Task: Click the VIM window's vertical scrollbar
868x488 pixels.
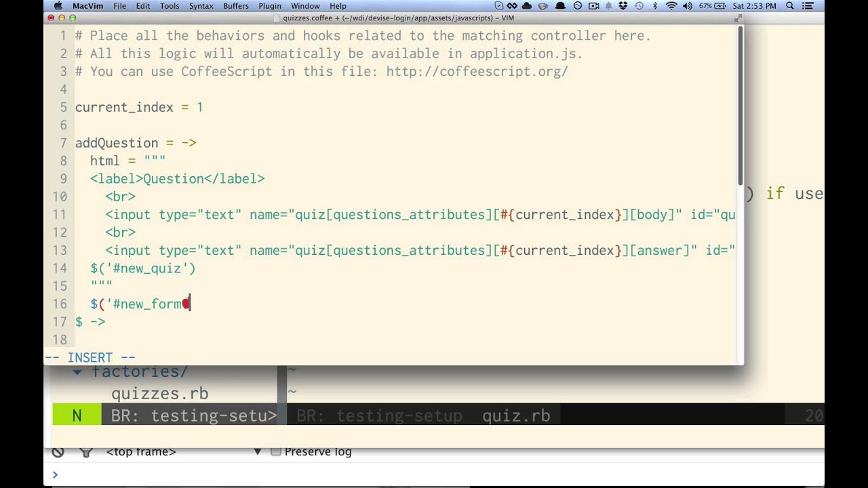Action: (x=740, y=105)
